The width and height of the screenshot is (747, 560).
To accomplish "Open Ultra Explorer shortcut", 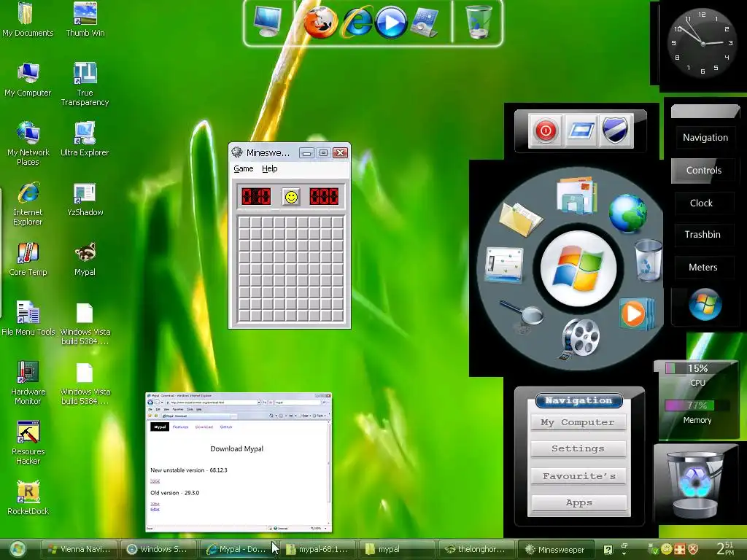I will (x=85, y=139).
